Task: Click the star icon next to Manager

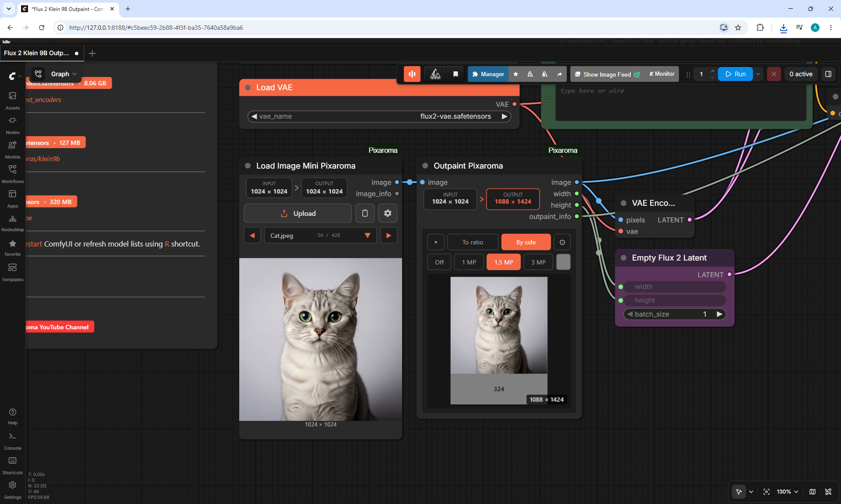Action: 516,74
